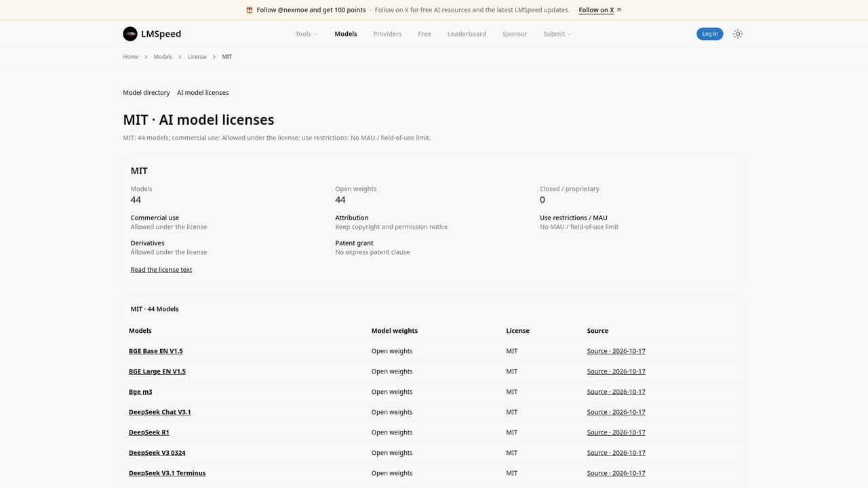Open the DeepSeek R1 model
The width and height of the screenshot is (868, 488).
pyautogui.click(x=149, y=432)
